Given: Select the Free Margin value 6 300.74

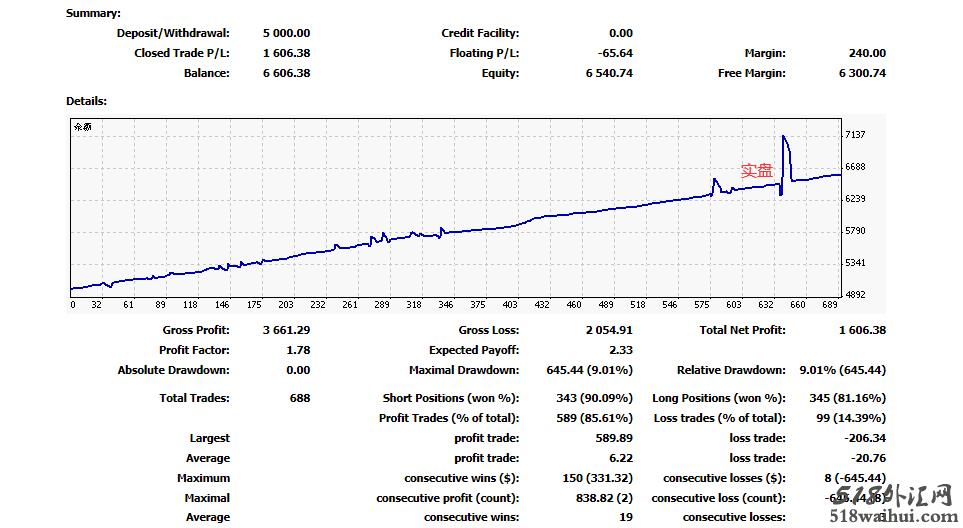Looking at the screenshot, I should click(862, 73).
